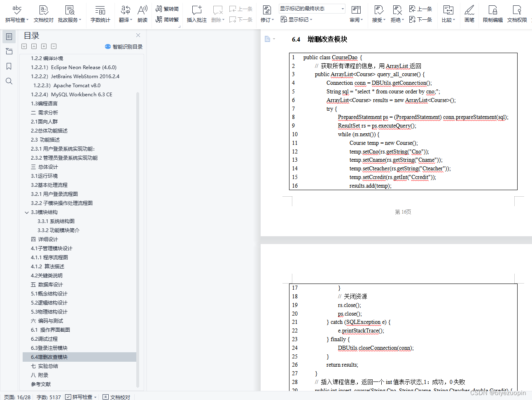Click the page footer text 第 16页
The width and height of the screenshot is (532, 400).
(403, 212)
